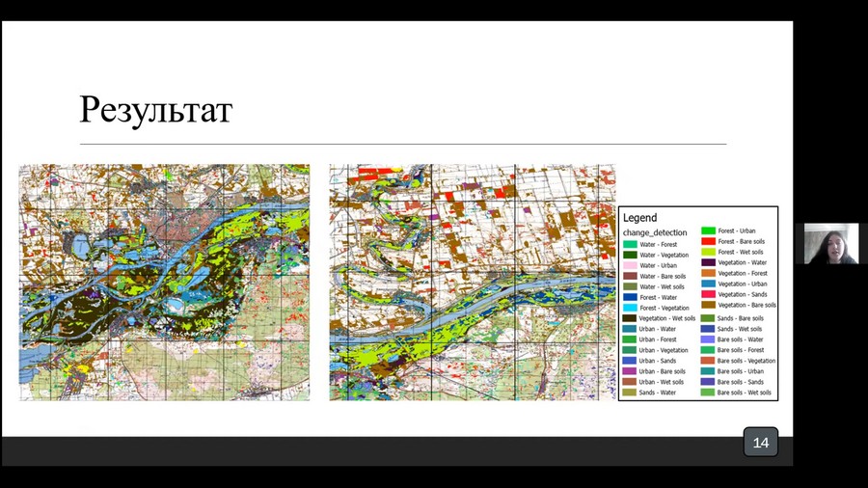
Task: Click the Bare soils - Wet soils label
Action: [x=744, y=393]
